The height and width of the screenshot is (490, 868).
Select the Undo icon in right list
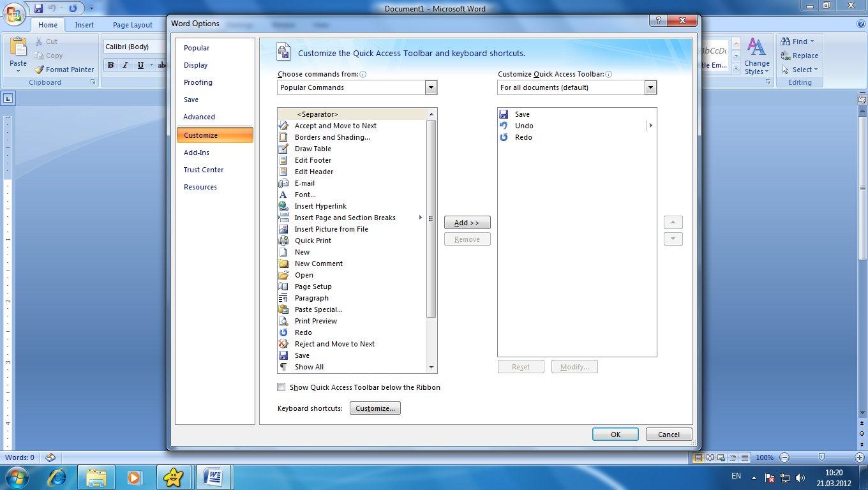(504, 126)
